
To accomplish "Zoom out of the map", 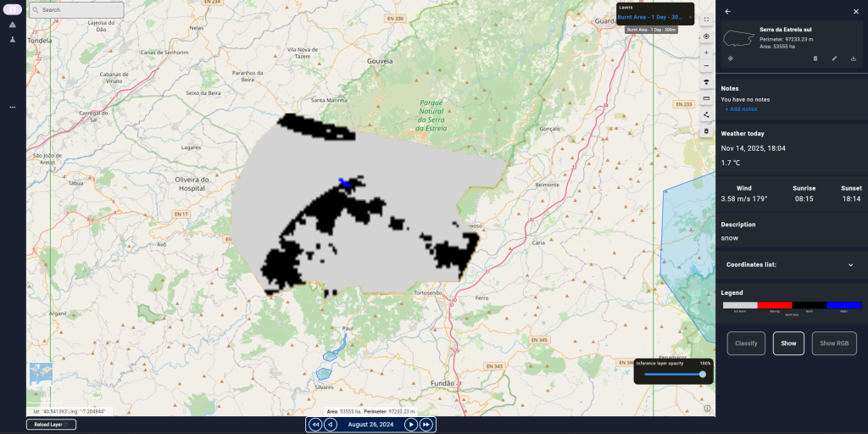I will point(706,65).
